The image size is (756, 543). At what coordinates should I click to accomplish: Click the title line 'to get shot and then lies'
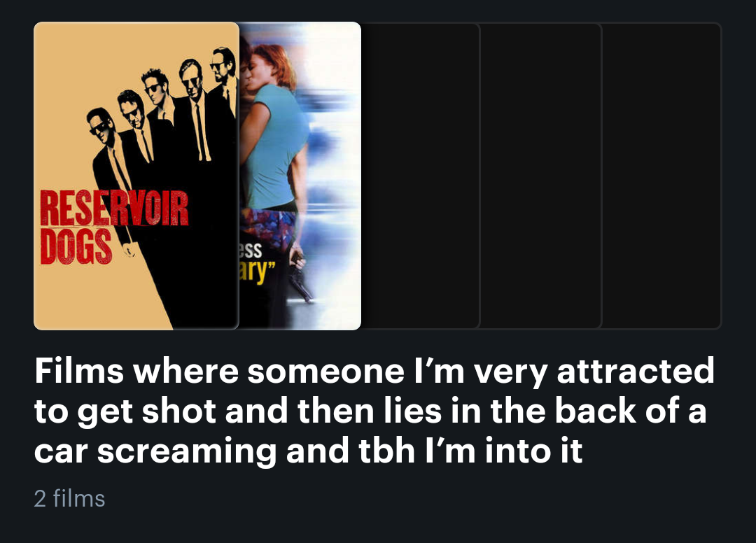click(237, 411)
